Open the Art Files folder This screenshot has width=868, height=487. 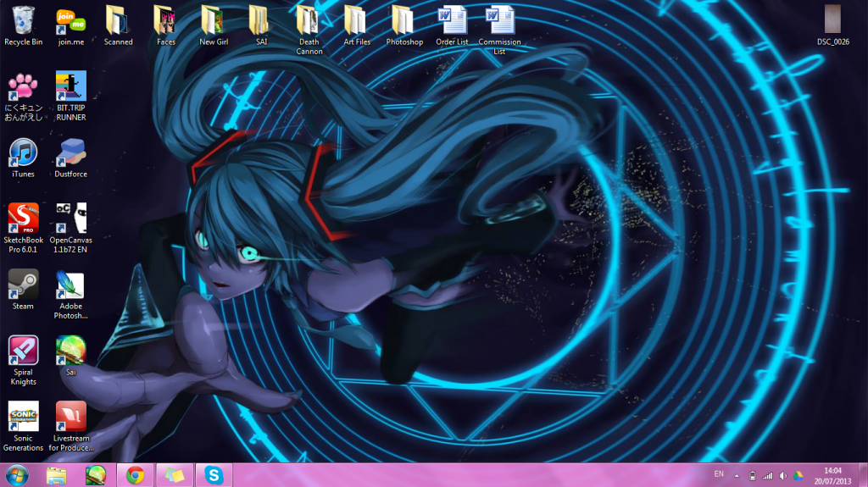(357, 25)
